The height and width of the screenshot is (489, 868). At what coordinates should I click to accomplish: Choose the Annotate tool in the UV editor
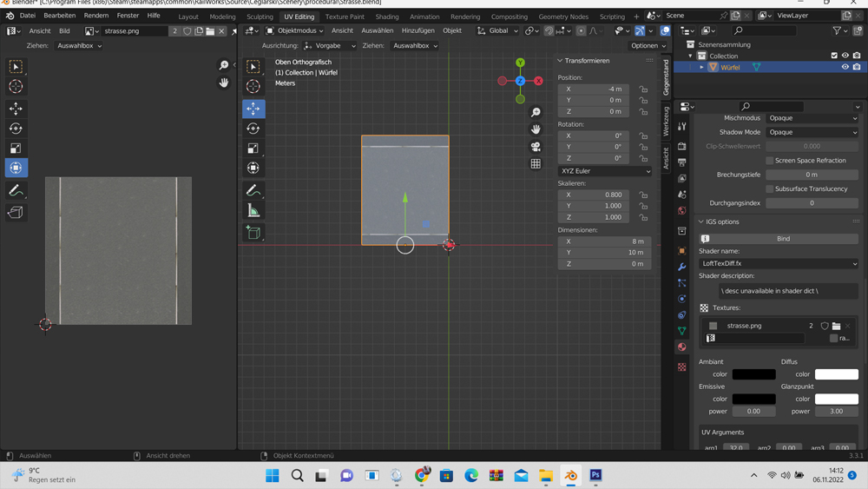(16, 190)
